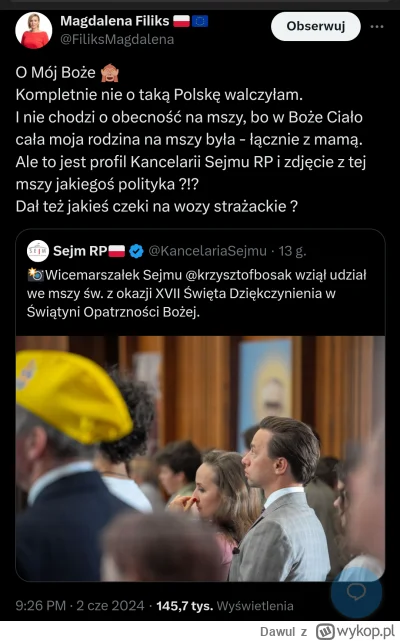Click the EU flag emoji beside name
This screenshot has width=400, height=641.
coord(200,21)
